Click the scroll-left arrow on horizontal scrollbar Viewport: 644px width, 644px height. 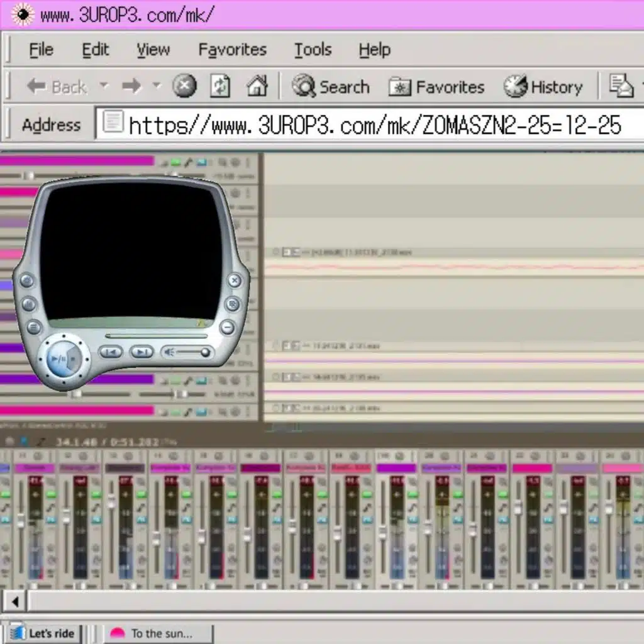click(x=15, y=602)
